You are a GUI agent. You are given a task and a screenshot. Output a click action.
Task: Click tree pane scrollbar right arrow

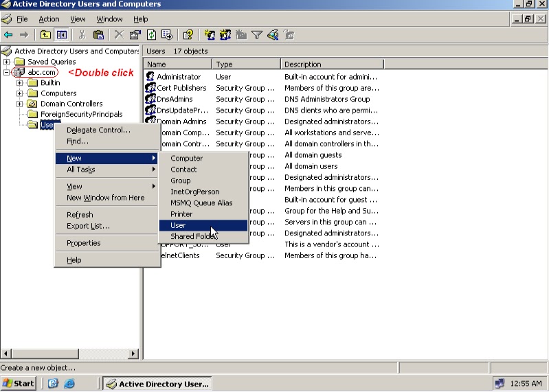coord(133,354)
